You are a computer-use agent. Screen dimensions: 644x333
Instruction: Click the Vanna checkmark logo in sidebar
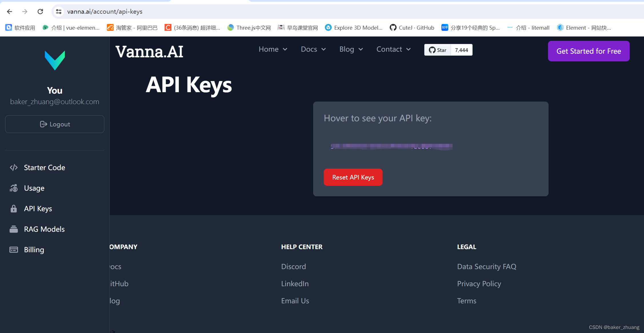[x=55, y=60]
